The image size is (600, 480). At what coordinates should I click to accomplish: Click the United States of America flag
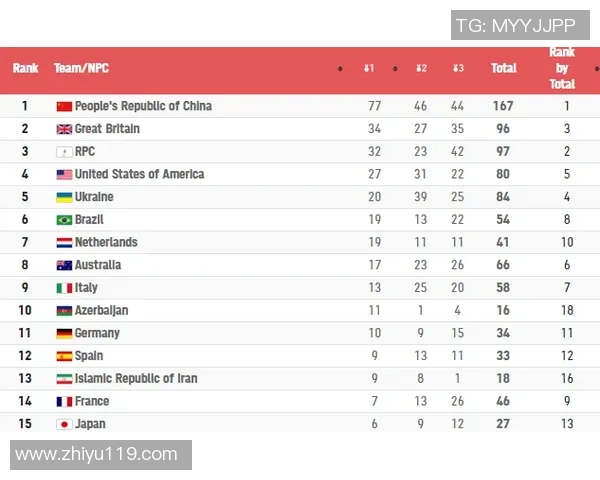coord(64,174)
